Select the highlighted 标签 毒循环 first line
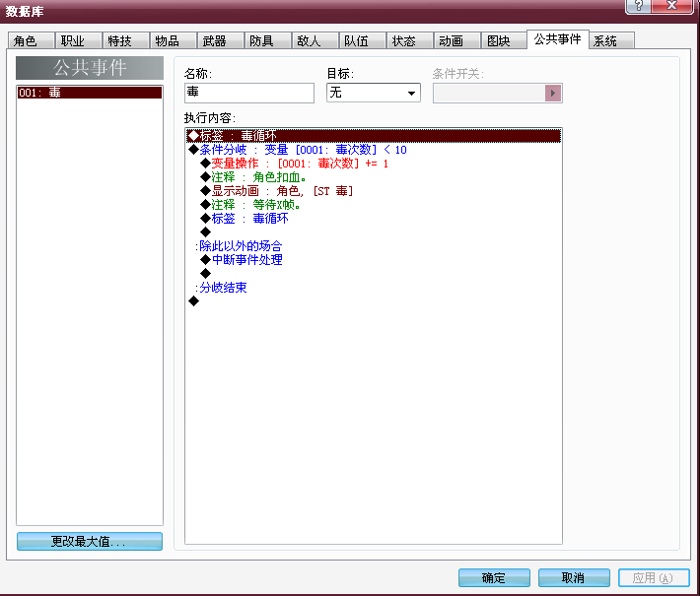 click(x=374, y=136)
